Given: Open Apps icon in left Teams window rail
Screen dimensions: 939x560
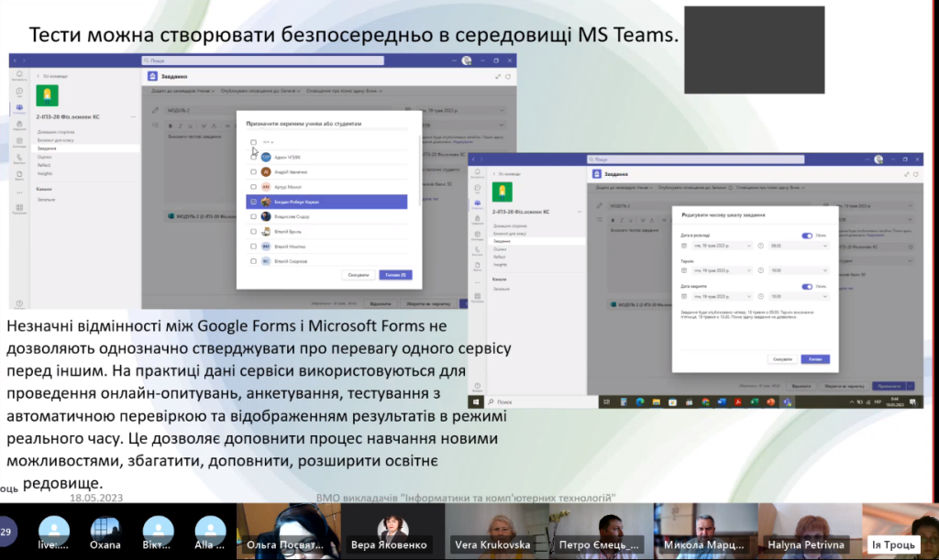Looking at the screenshot, I should tap(19, 208).
